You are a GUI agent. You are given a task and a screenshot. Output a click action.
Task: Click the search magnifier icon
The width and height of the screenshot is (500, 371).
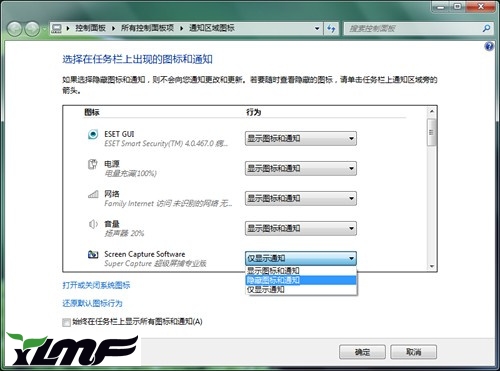(486, 29)
